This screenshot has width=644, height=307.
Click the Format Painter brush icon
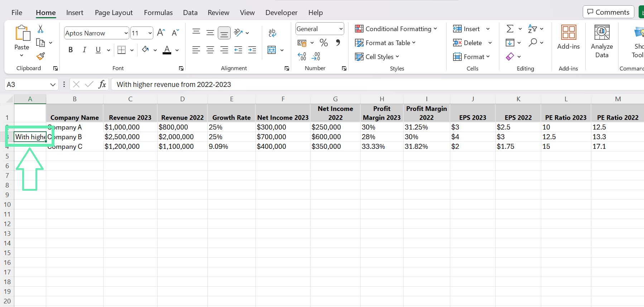pyautogui.click(x=40, y=56)
